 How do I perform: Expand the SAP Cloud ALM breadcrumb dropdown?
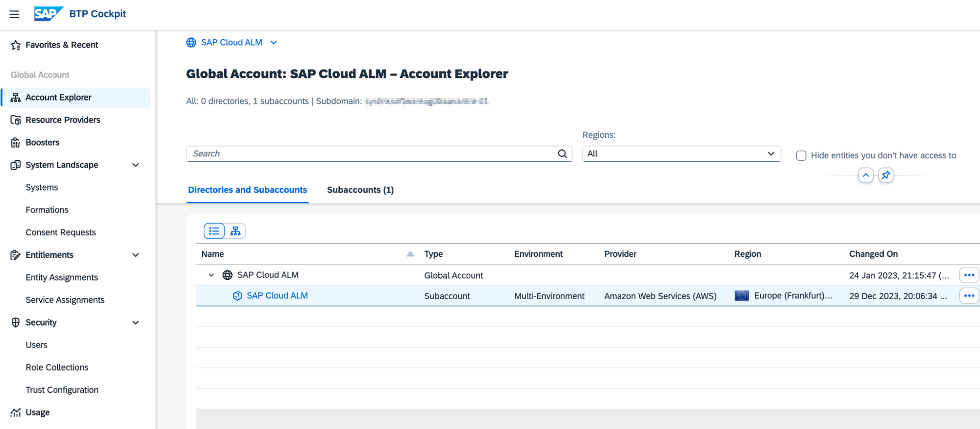274,43
